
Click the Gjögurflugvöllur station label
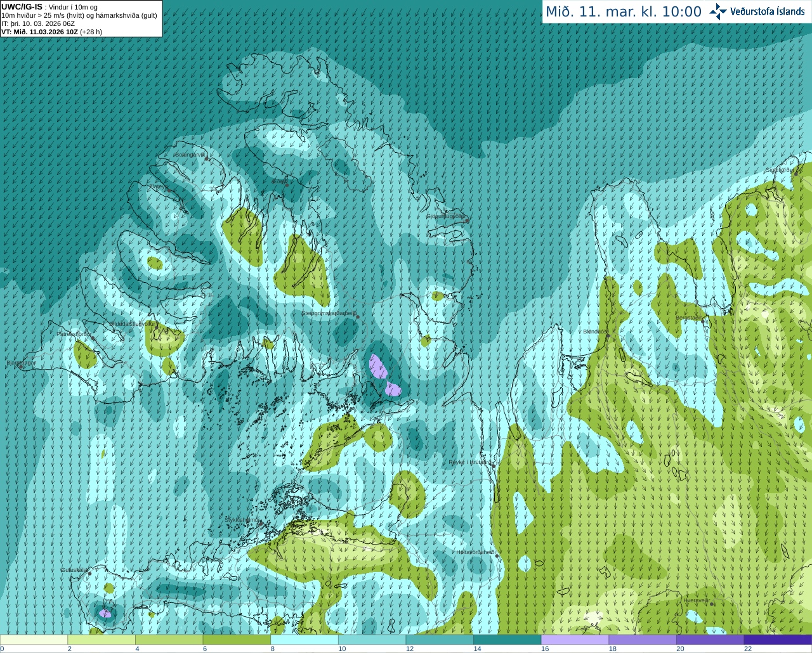446,216
